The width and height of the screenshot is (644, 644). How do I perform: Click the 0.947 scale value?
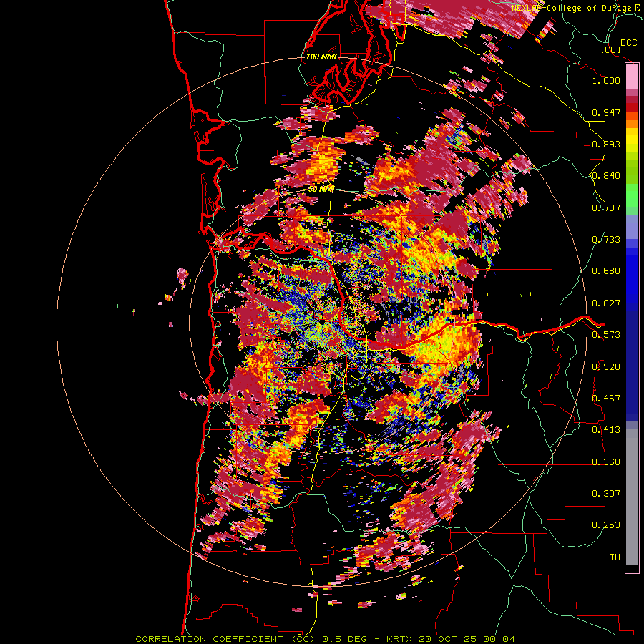(606, 112)
